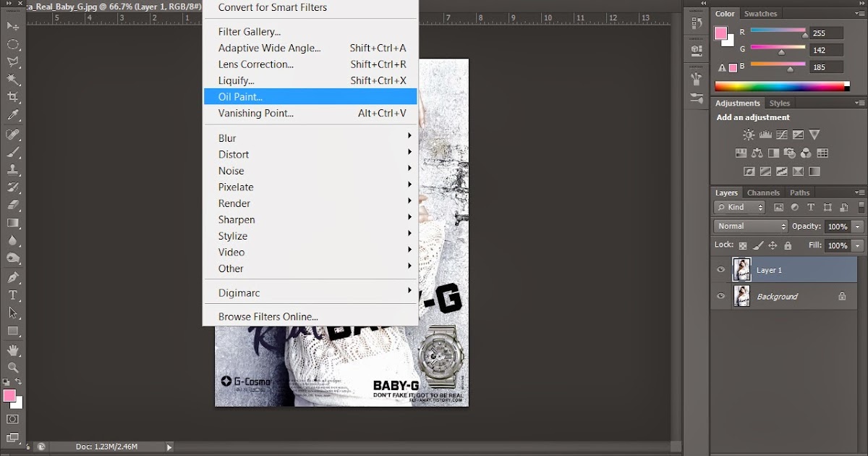Select the Hand tool

[13, 350]
